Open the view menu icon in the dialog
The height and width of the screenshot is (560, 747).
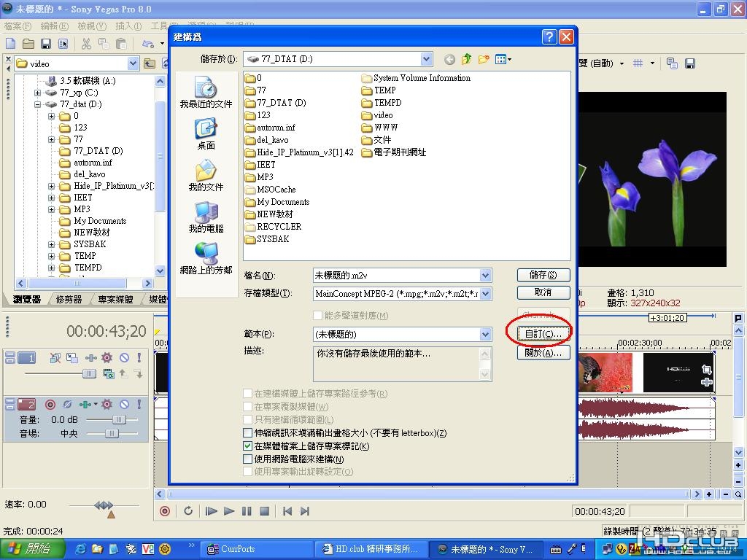pyautogui.click(x=503, y=59)
